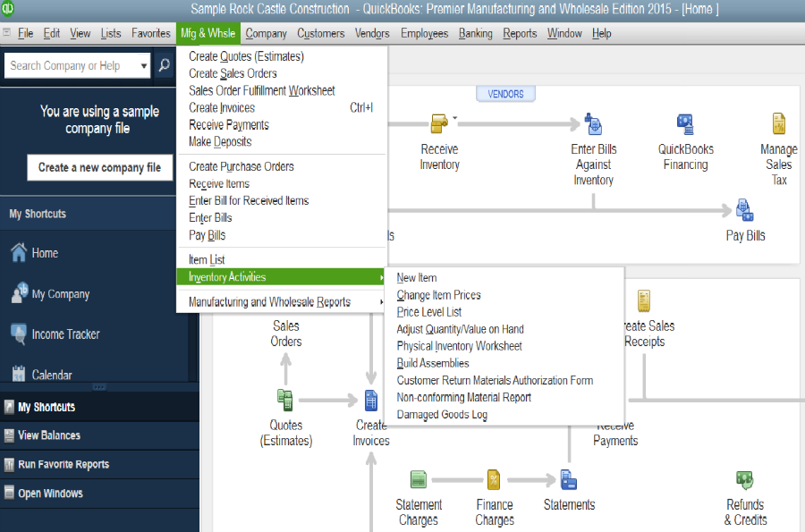The width and height of the screenshot is (805, 532).
Task: Open the Inventory Activities submenu entry
Action: pos(280,276)
